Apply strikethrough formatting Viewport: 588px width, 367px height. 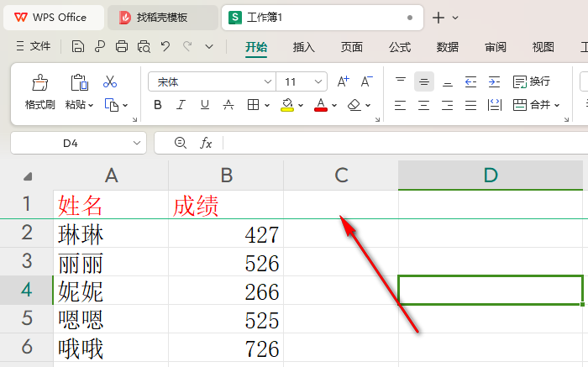228,105
